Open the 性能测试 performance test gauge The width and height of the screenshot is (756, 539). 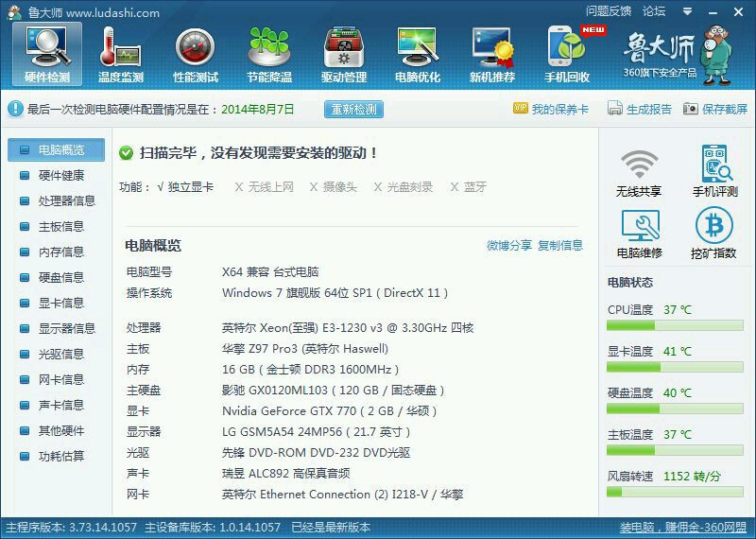point(196,55)
